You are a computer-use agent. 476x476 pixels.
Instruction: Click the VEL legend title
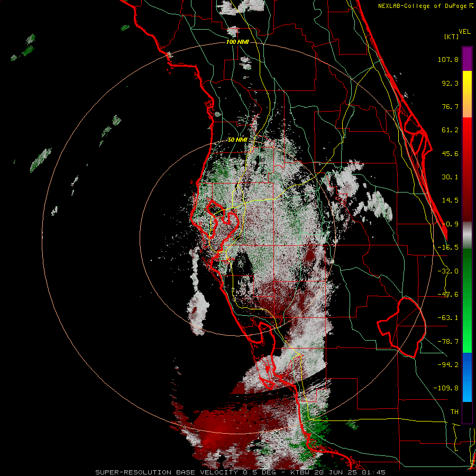464,32
